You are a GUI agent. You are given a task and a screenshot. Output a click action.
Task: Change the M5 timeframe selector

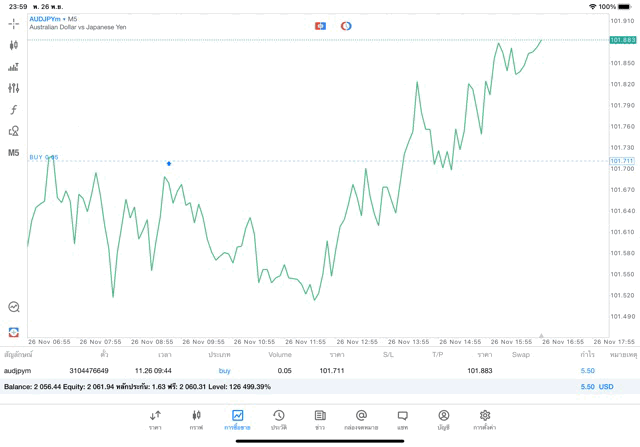14,153
